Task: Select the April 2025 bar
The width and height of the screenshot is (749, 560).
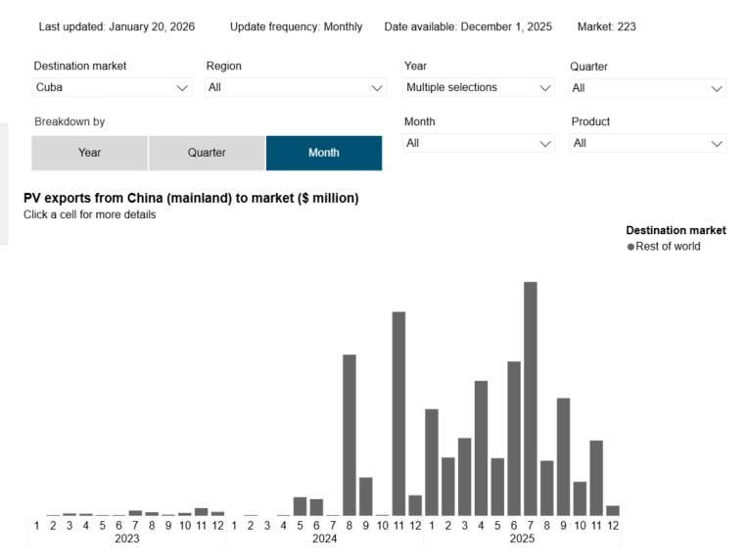Action: point(481,447)
